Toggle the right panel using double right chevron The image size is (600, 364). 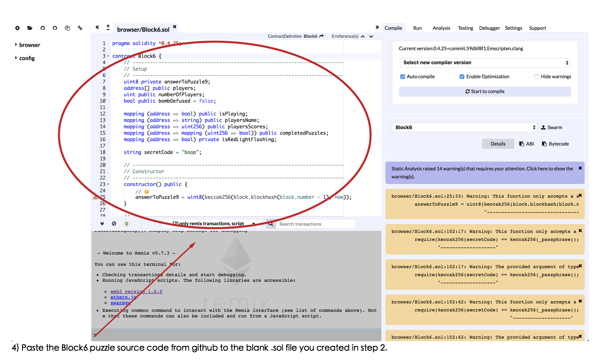pyautogui.click(x=377, y=27)
